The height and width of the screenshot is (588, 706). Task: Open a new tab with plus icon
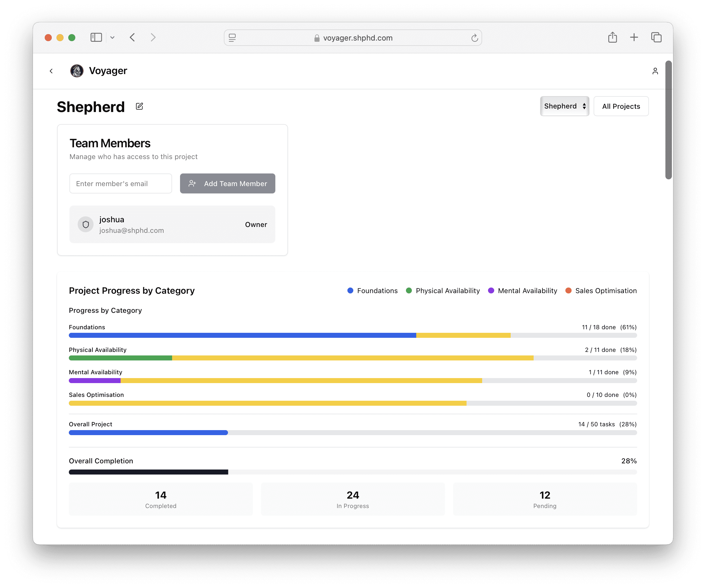pyautogui.click(x=634, y=37)
